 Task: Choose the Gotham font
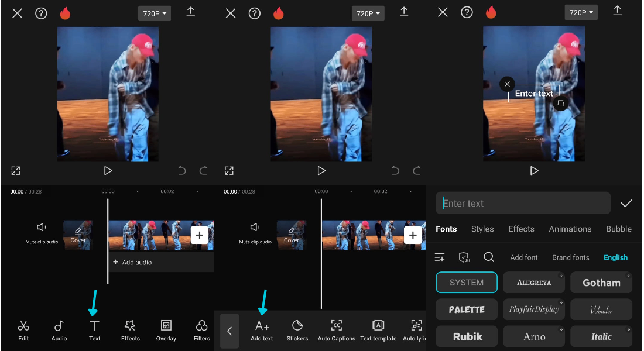(601, 283)
